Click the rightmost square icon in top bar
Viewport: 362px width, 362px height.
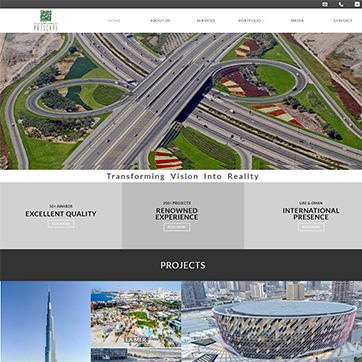click(x=357, y=4)
